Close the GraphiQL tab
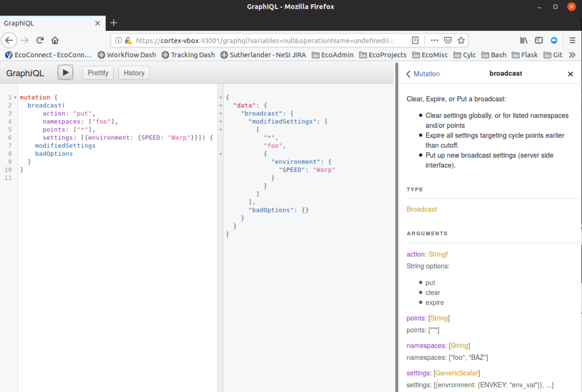Viewport: 582px width, 392px height. (x=98, y=23)
